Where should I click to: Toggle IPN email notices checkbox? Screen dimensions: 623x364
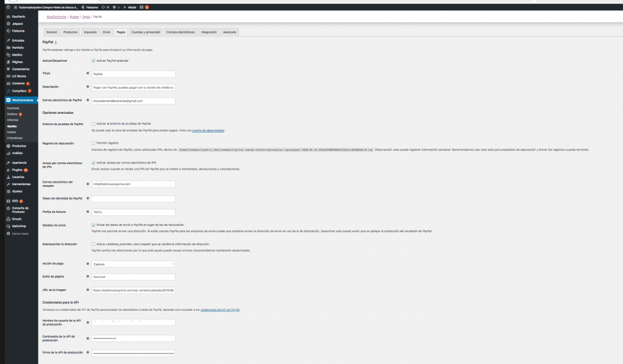[x=93, y=162]
